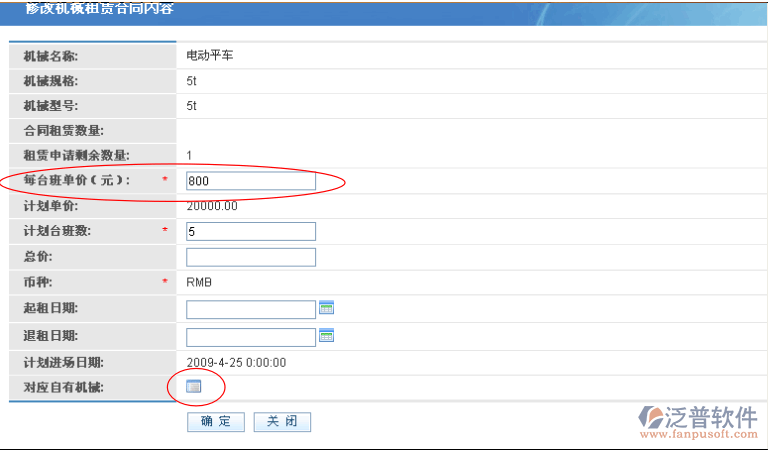This screenshot has height=450, width=768.
Task: Click the RMB currency value
Action: click(199, 283)
